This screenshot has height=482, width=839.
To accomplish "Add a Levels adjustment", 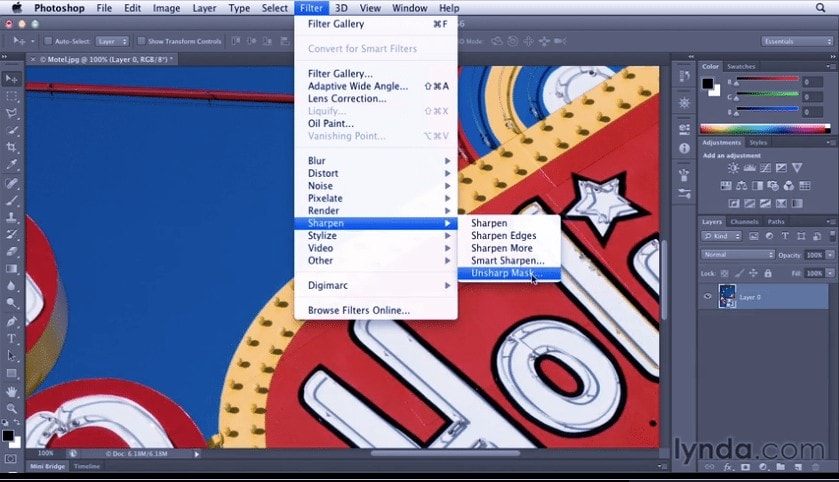I will pyautogui.click(x=749, y=168).
